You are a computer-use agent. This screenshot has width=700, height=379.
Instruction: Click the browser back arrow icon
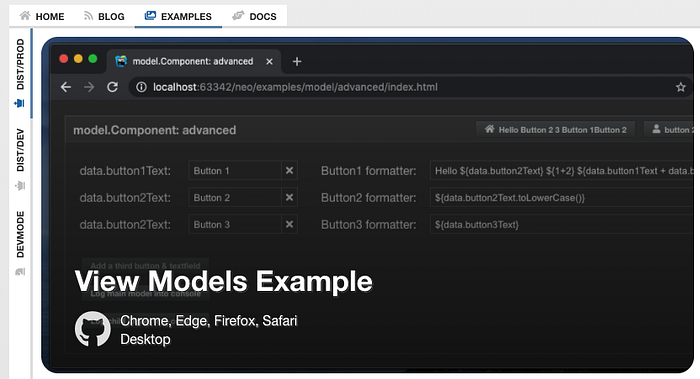coord(66,87)
